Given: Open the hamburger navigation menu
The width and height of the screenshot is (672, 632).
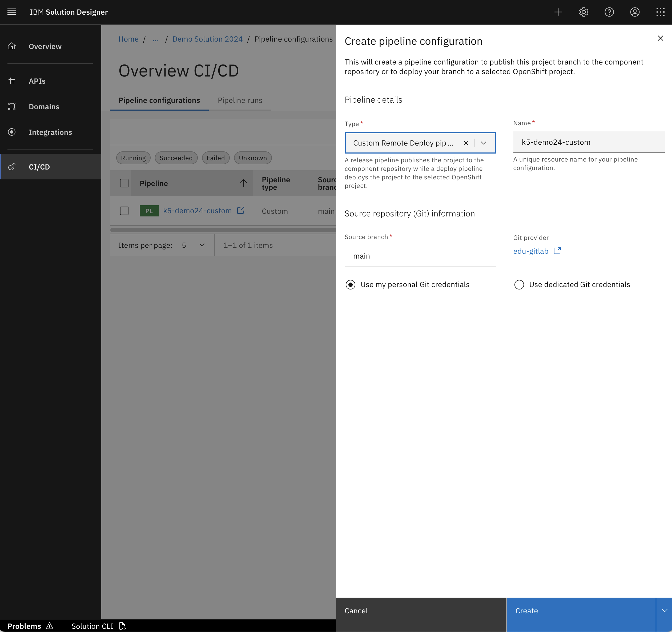Looking at the screenshot, I should click(11, 12).
